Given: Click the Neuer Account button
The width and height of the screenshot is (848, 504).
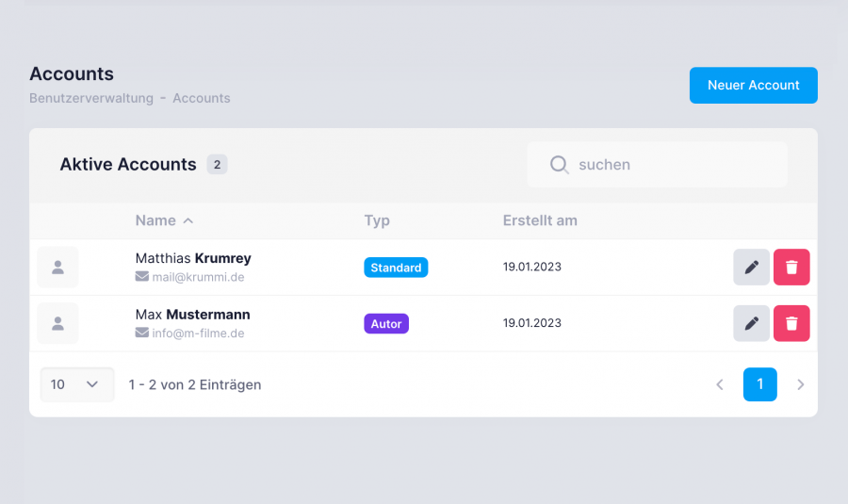Looking at the screenshot, I should (754, 86).
